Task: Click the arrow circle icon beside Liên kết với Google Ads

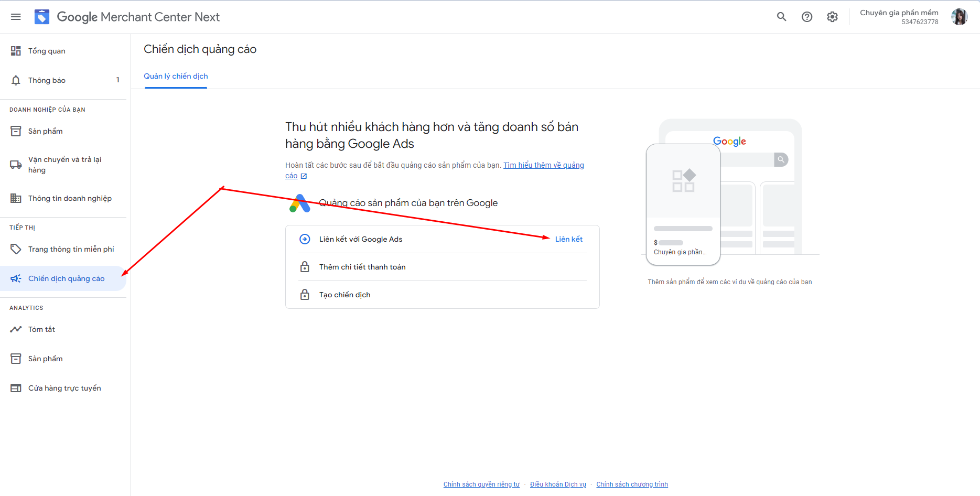Action: 305,239
